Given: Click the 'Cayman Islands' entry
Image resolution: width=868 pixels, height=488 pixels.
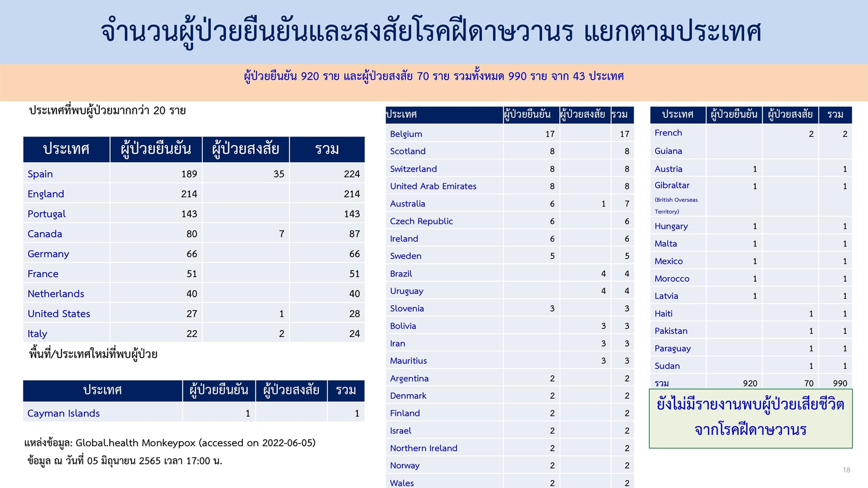Looking at the screenshot, I should point(64,413).
